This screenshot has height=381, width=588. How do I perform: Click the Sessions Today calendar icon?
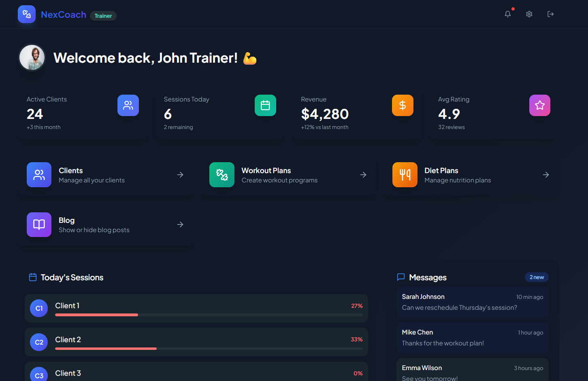[265, 105]
